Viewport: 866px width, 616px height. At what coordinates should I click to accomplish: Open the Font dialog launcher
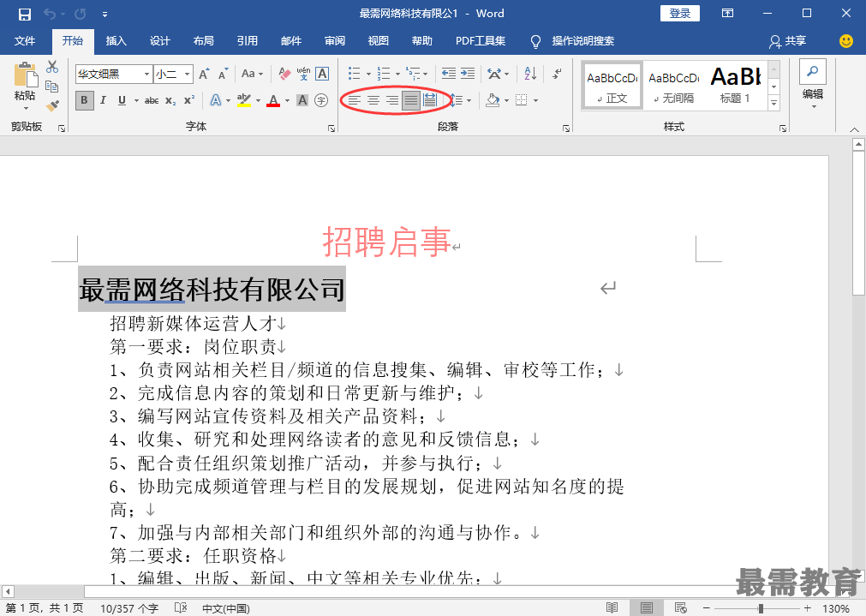coord(331,129)
